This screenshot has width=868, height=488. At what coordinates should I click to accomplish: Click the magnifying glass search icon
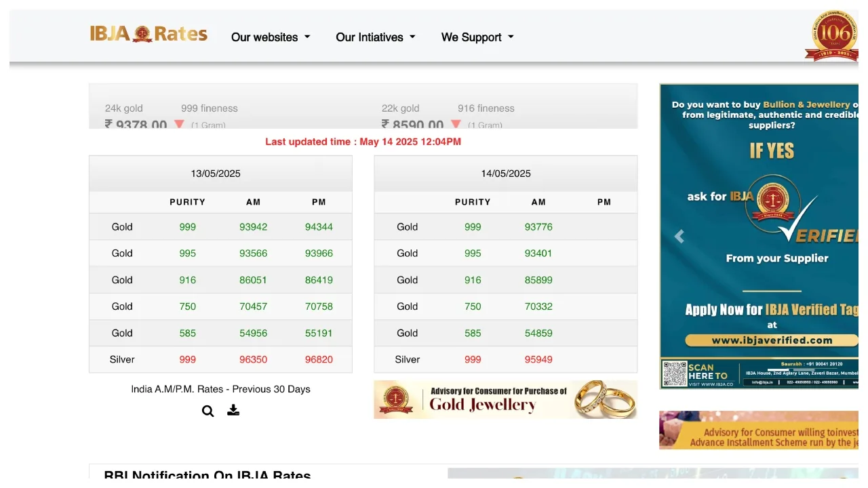click(208, 411)
